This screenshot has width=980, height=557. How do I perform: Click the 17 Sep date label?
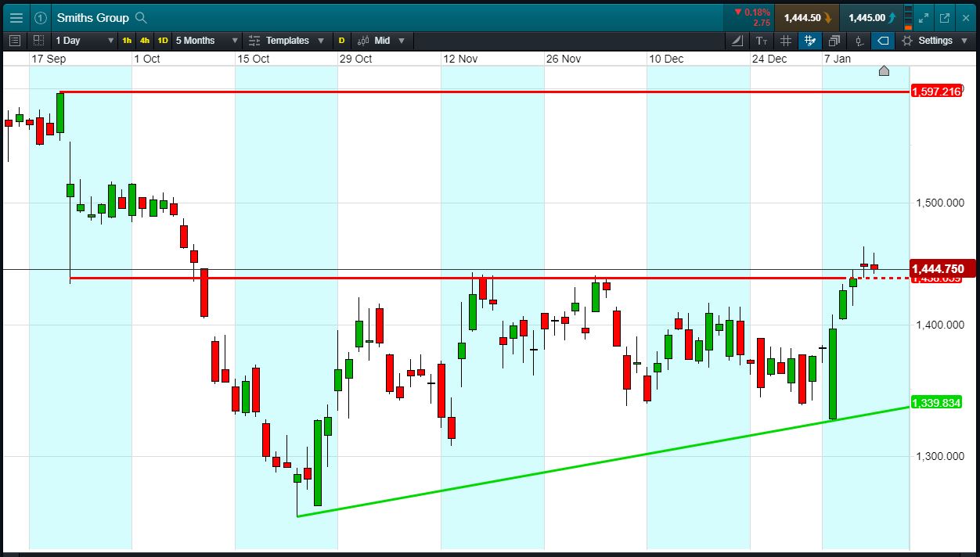[x=49, y=59]
